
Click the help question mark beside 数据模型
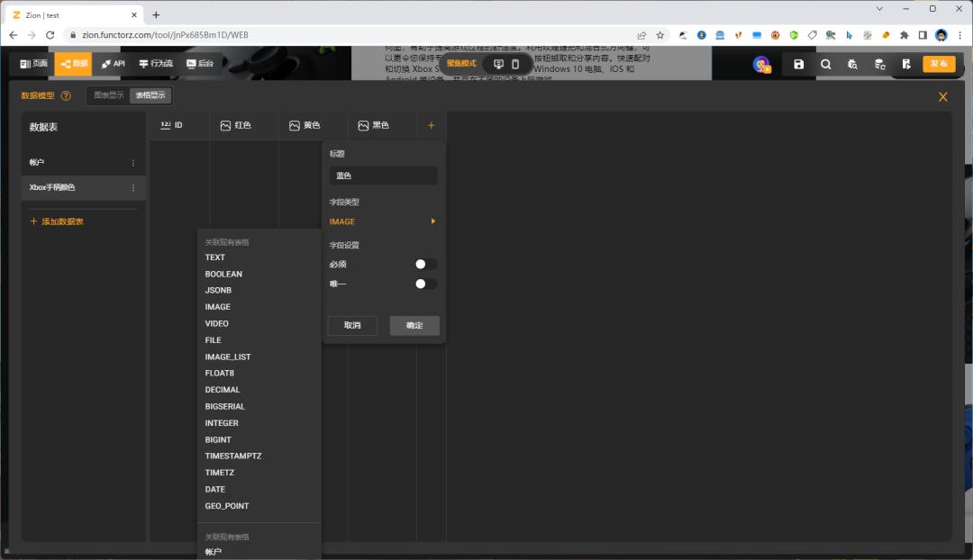(66, 95)
